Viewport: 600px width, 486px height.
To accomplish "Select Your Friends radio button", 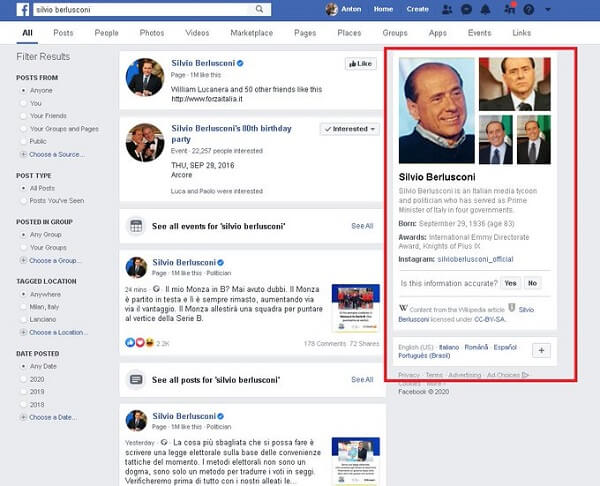I will (x=23, y=116).
